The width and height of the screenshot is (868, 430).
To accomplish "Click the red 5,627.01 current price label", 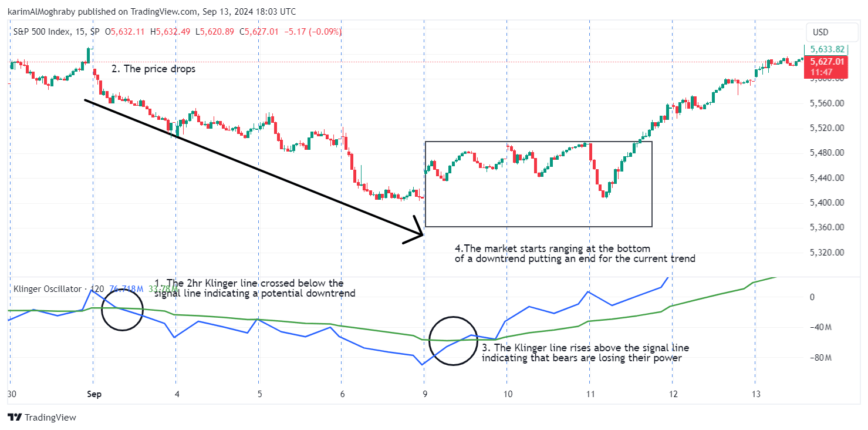I will (x=827, y=62).
